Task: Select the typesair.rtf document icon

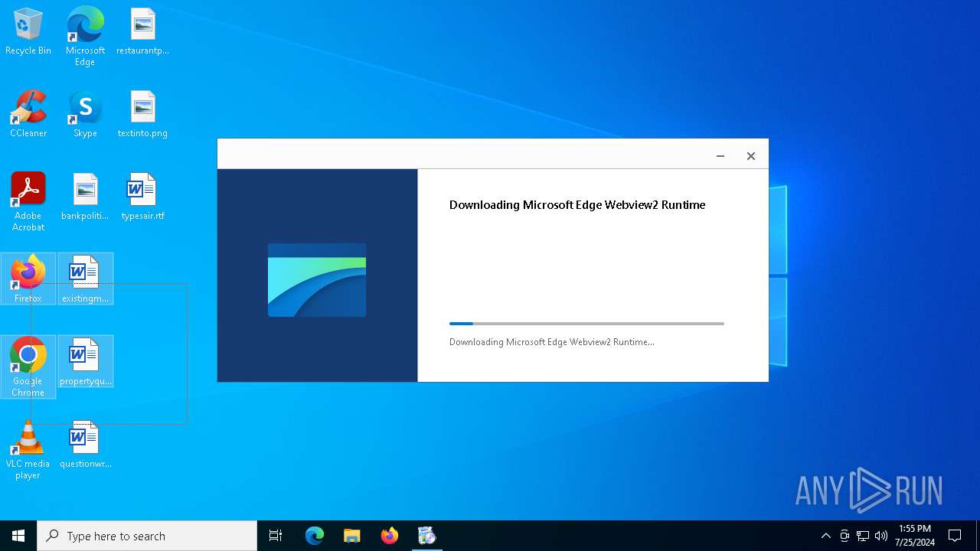Action: pyautogui.click(x=142, y=197)
